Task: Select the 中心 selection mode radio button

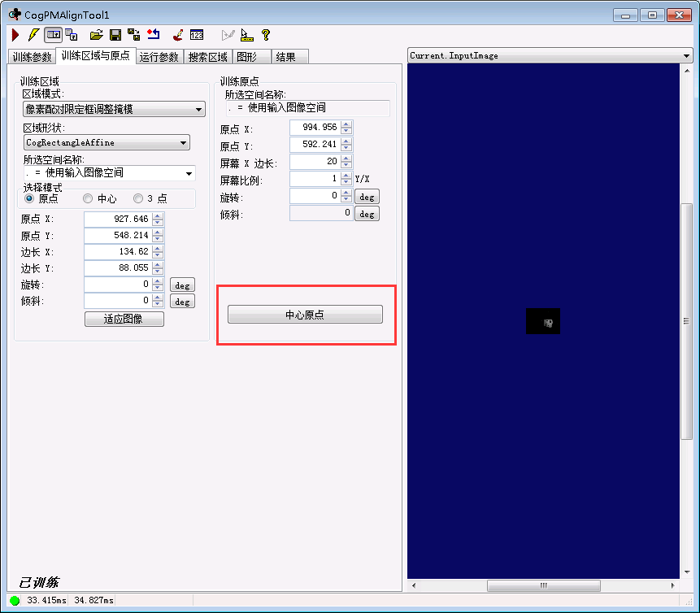Action: 88,198
